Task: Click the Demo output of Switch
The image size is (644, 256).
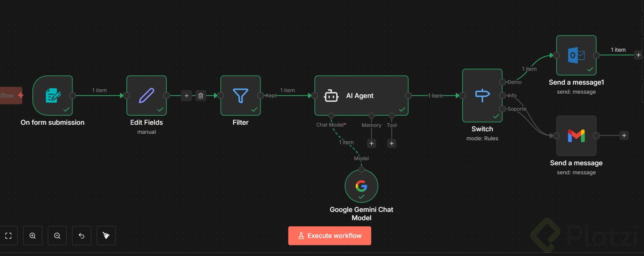Action: (x=502, y=82)
